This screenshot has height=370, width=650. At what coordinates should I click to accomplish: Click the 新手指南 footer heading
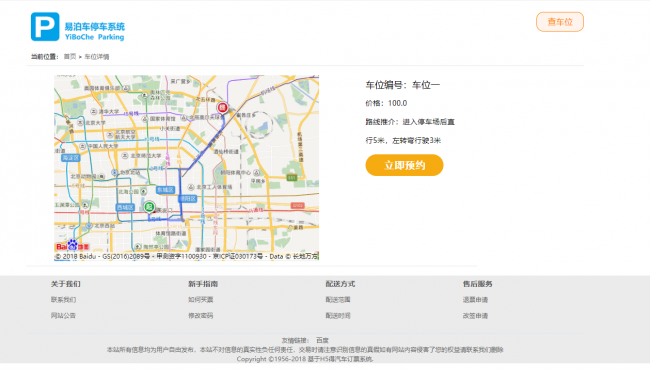coord(203,284)
